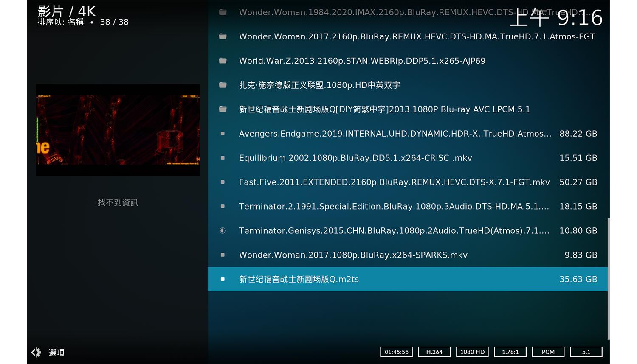Click the folder icon beside World.War.Z.2013
Screen dimensions: 637x364
223,60
